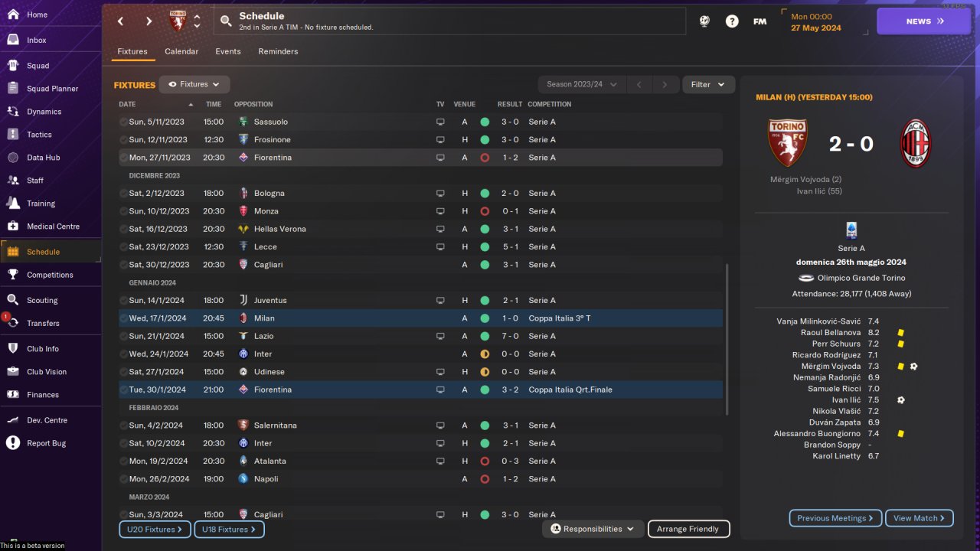
Task: Click the Squad shirt icon
Action: 13,66
